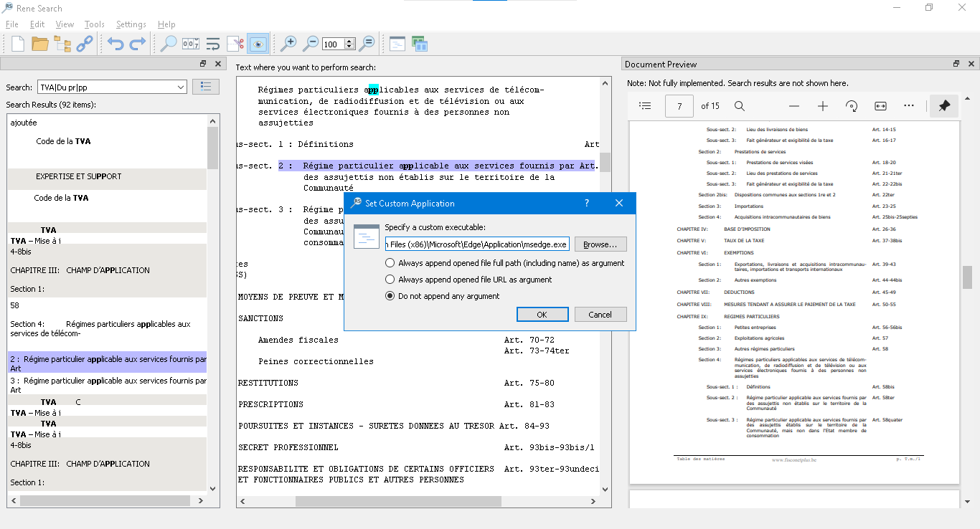Click the folder tree toolbar icon

(62, 44)
